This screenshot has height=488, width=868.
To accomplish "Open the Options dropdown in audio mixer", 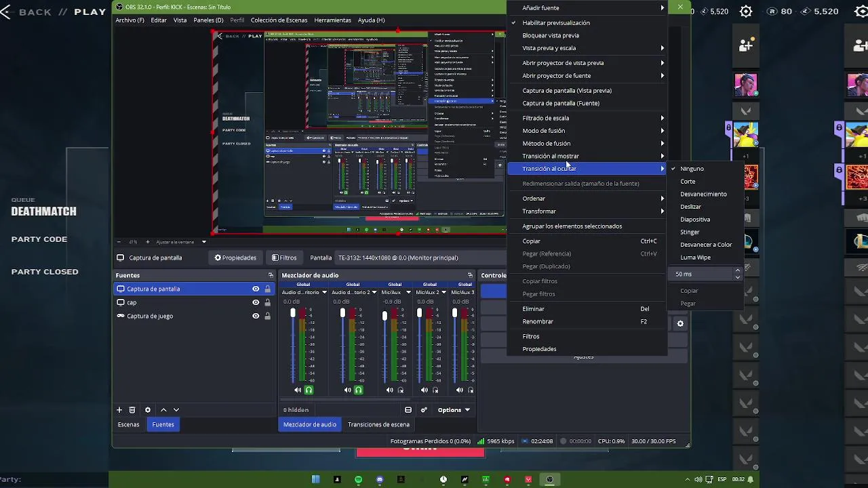I will (454, 410).
